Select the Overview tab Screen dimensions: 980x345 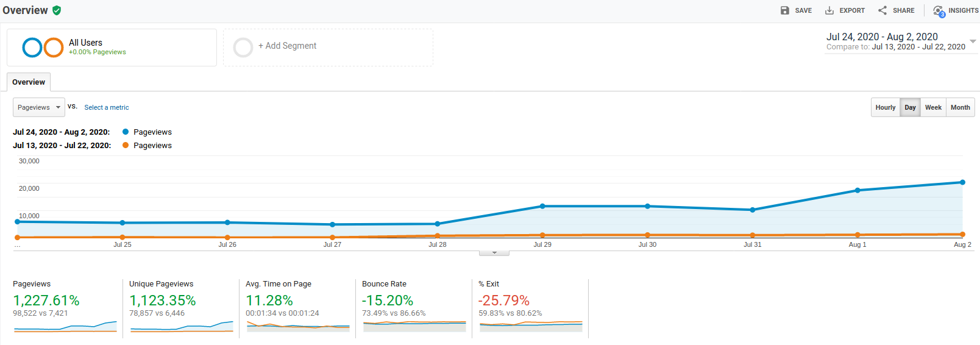[29, 82]
